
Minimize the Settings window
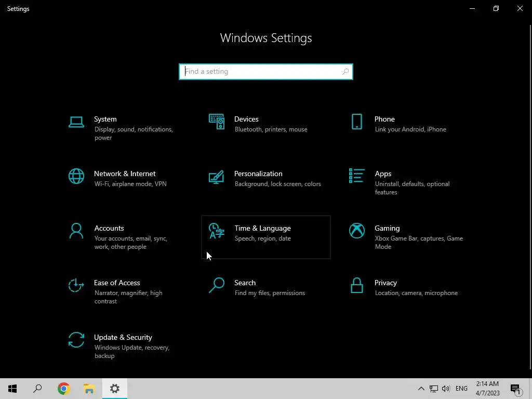tap(472, 8)
